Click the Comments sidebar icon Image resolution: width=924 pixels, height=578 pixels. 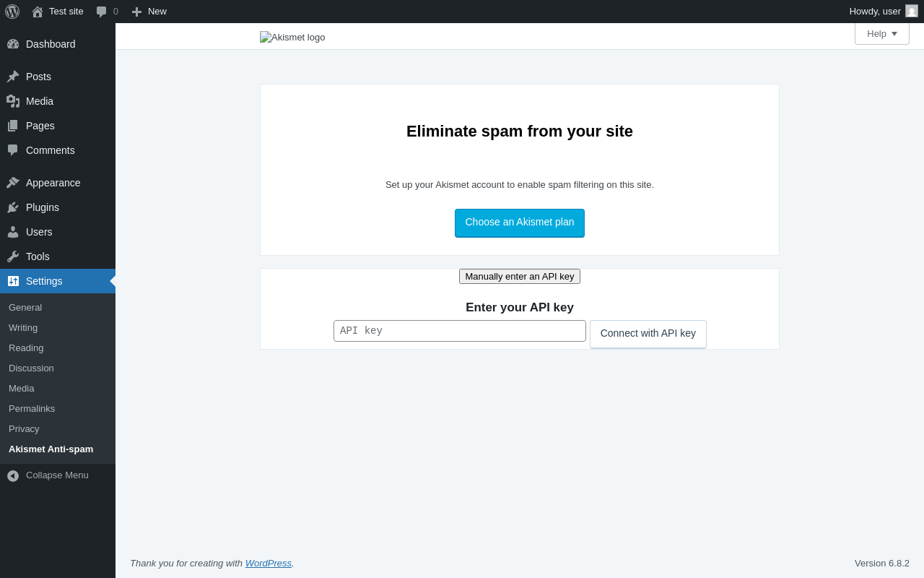click(x=13, y=150)
